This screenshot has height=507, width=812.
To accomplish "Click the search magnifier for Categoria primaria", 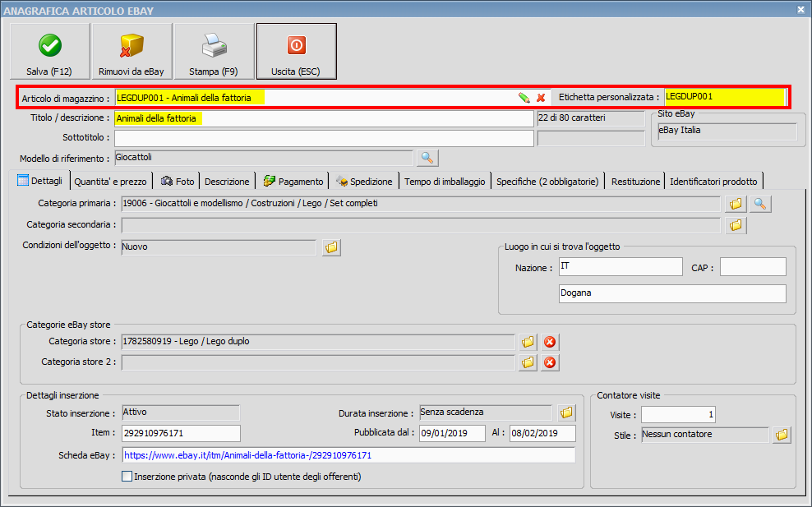I will coord(760,204).
